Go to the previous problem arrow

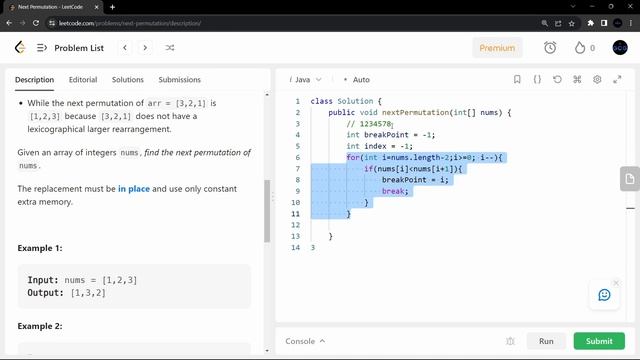pos(125,48)
